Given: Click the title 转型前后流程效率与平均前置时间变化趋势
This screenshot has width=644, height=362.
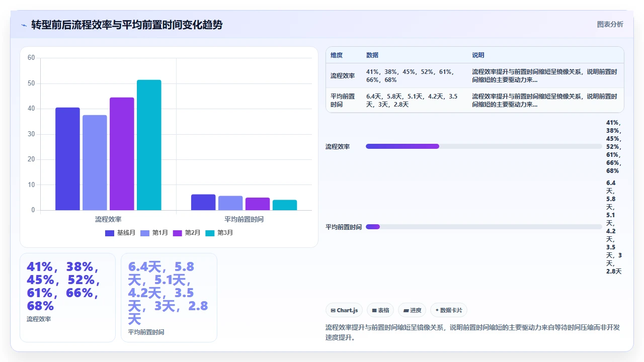Looking at the screenshot, I should [x=127, y=25].
